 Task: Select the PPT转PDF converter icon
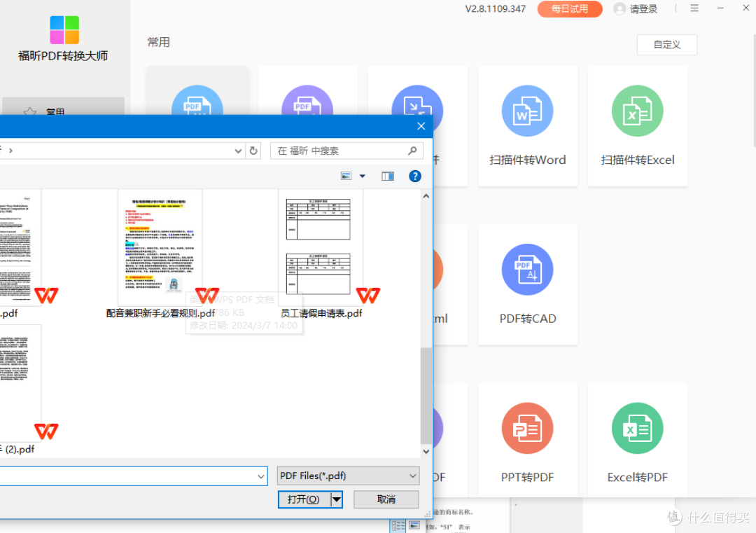(x=527, y=429)
